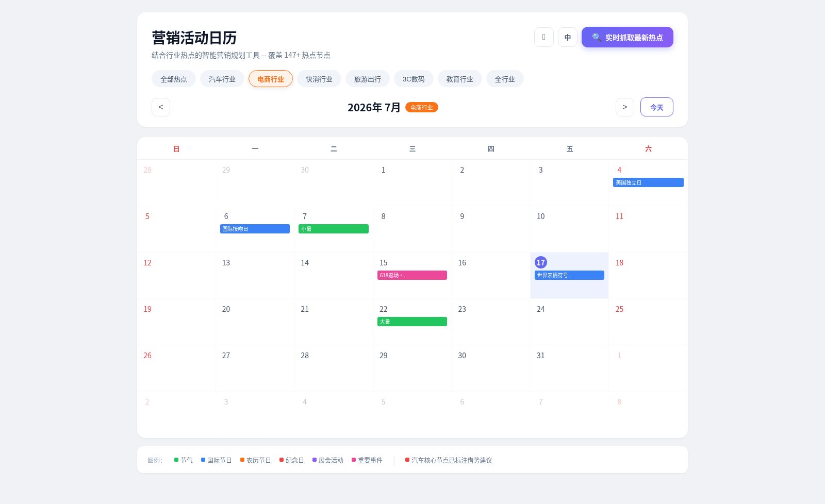
Task: Select the 全行业 filter
Action: [x=505, y=79]
